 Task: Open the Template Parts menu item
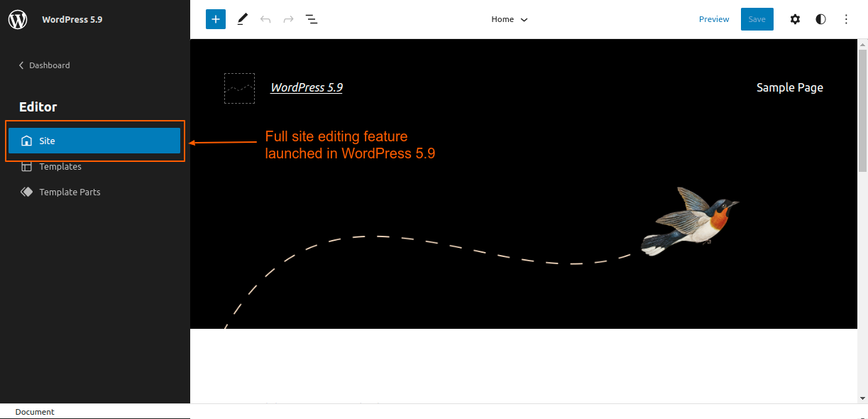tap(94, 192)
